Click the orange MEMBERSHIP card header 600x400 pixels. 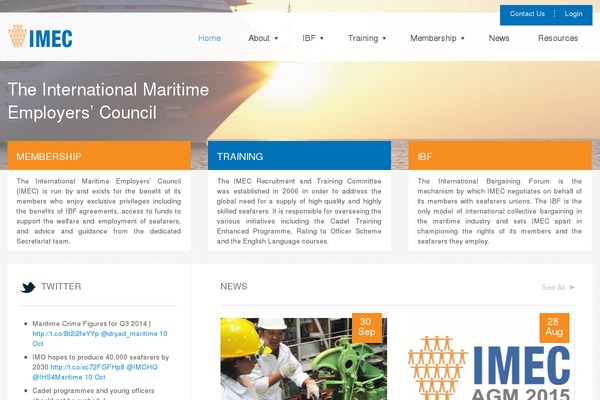(x=99, y=155)
